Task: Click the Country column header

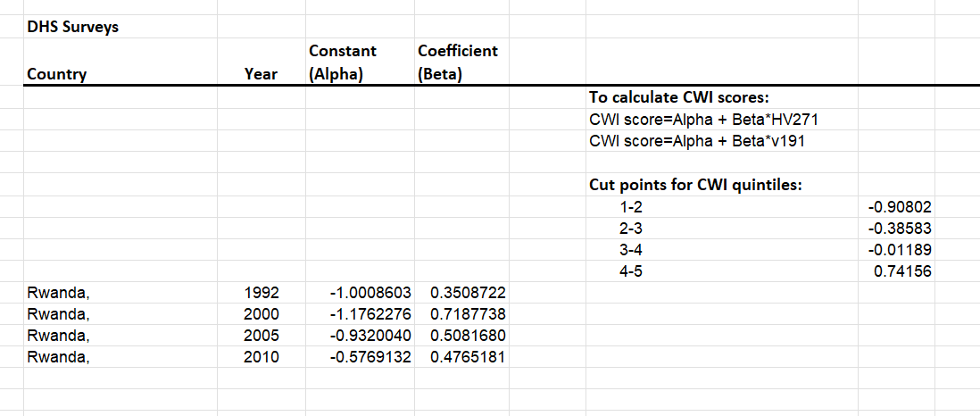Action: click(57, 74)
